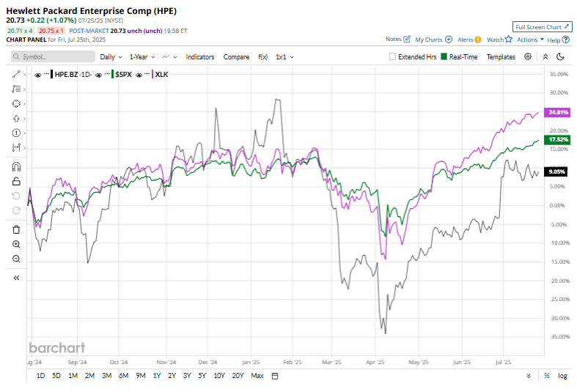Open the Fibonacci/text list tool
Screen dimensions: 577x392
[x=16, y=89]
